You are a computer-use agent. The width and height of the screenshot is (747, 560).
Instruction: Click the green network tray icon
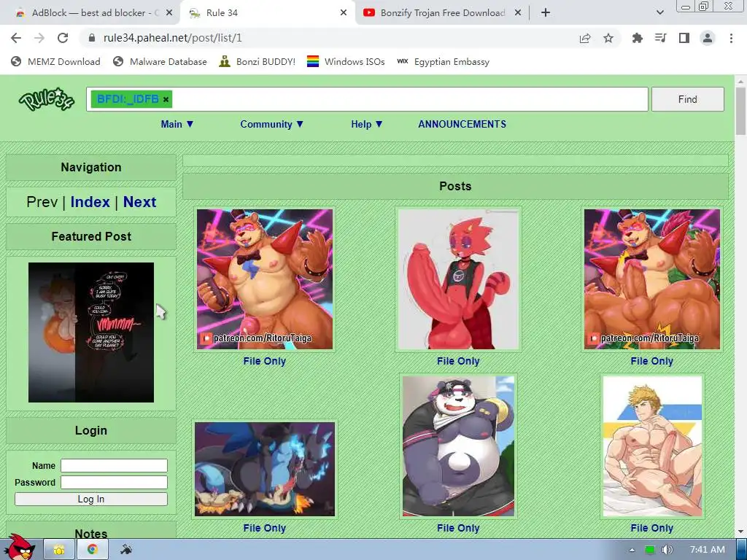coord(650,550)
